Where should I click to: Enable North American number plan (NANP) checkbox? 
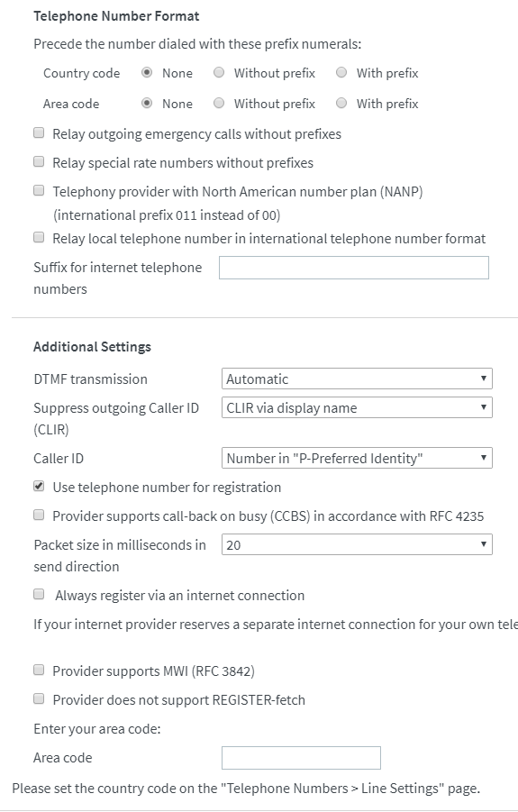[39, 190]
